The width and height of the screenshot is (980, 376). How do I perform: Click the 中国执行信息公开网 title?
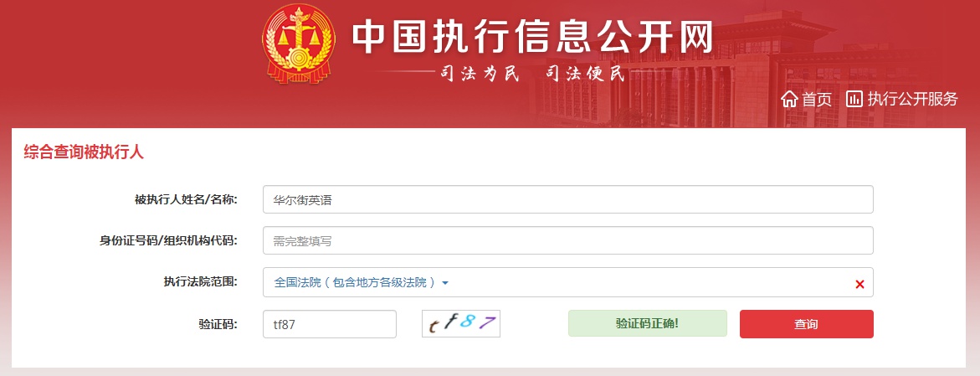[x=532, y=38]
